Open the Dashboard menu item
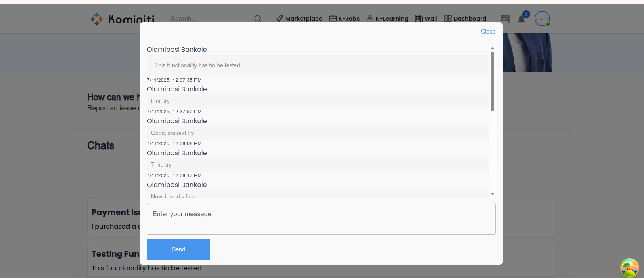Viewport: 644px width, 278px height. click(470, 19)
